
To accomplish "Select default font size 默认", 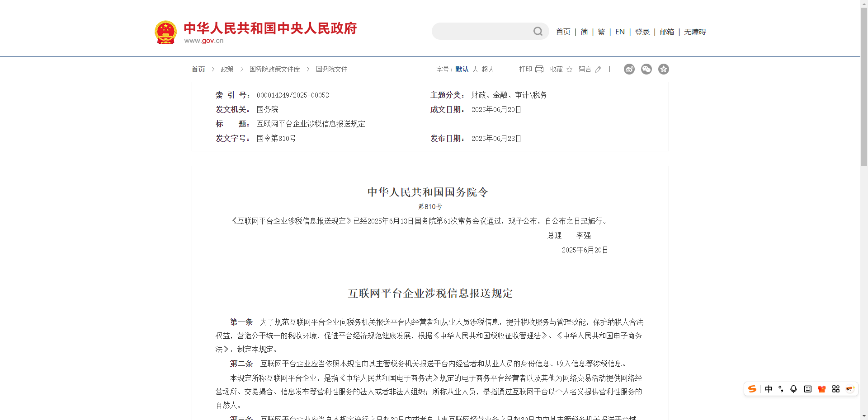I will pyautogui.click(x=462, y=69).
